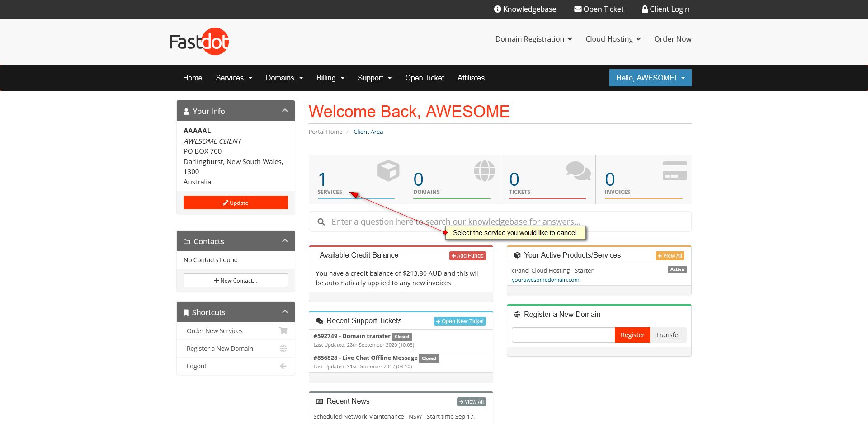This screenshot has width=868, height=424.
Task: Click the Client Area breadcrumb
Action: click(368, 132)
